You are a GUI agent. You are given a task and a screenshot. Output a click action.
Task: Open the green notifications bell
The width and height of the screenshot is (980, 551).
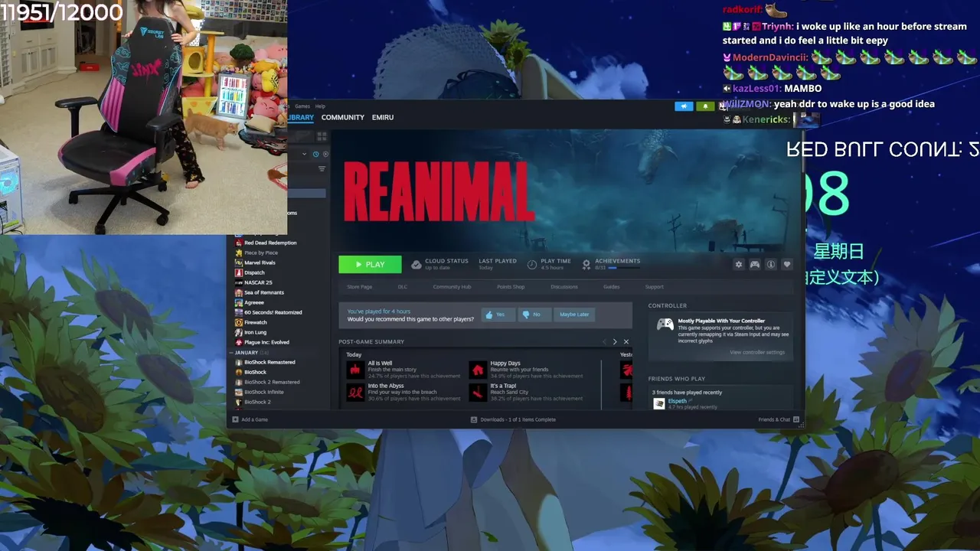point(705,106)
